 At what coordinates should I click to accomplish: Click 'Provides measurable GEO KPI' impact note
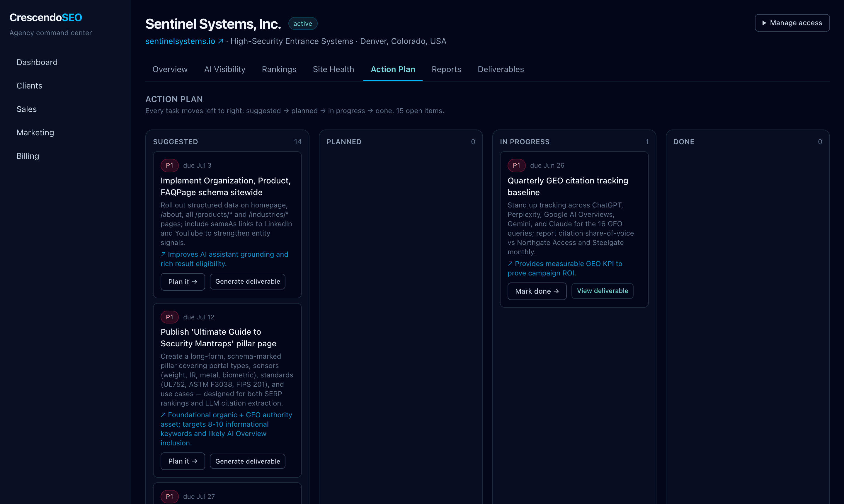pyautogui.click(x=565, y=268)
